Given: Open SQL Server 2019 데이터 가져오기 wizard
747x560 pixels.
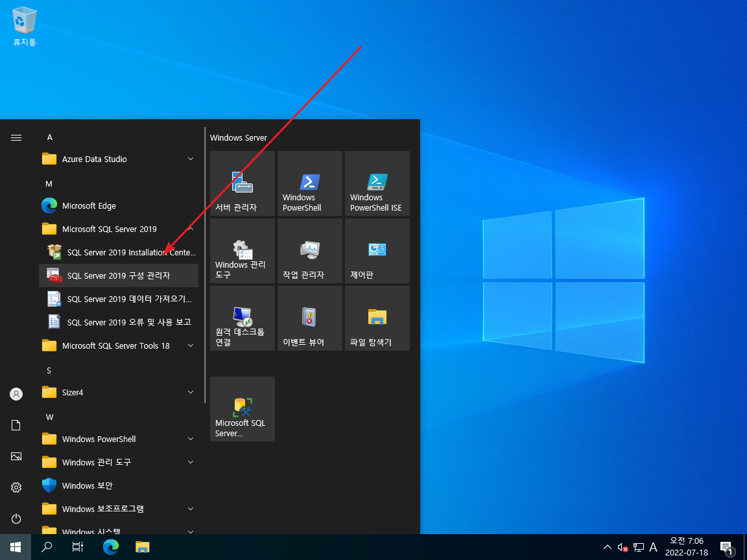Looking at the screenshot, I should tap(119, 299).
